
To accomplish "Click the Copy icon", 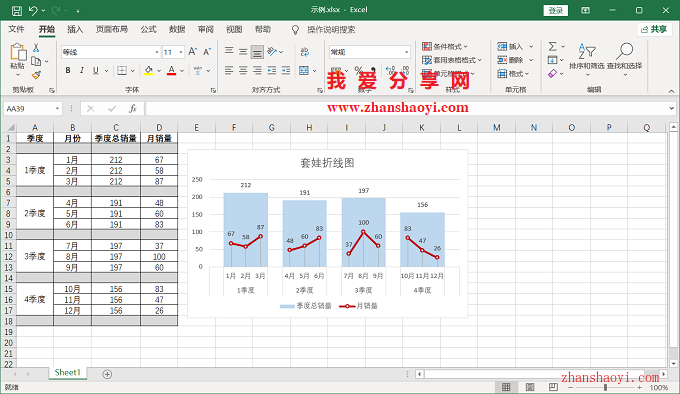I will click(36, 61).
